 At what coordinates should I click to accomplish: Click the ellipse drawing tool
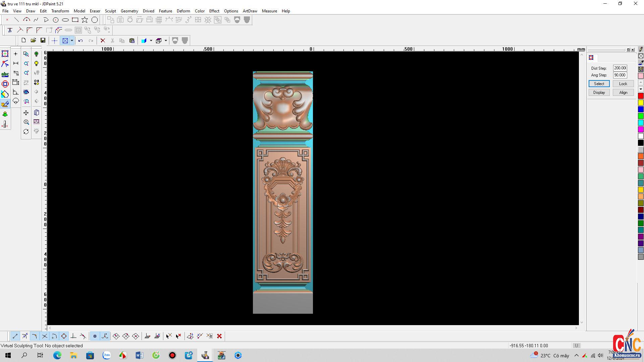point(65,20)
